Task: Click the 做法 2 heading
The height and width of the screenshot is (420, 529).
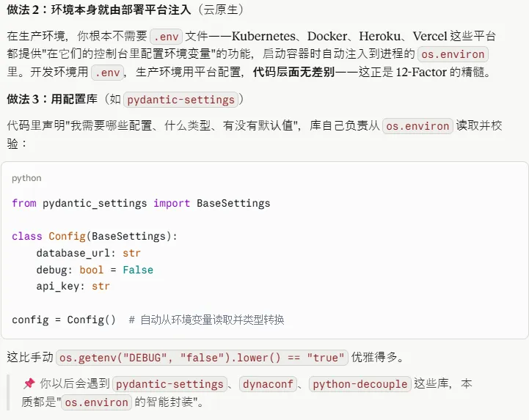Action: click(125, 10)
